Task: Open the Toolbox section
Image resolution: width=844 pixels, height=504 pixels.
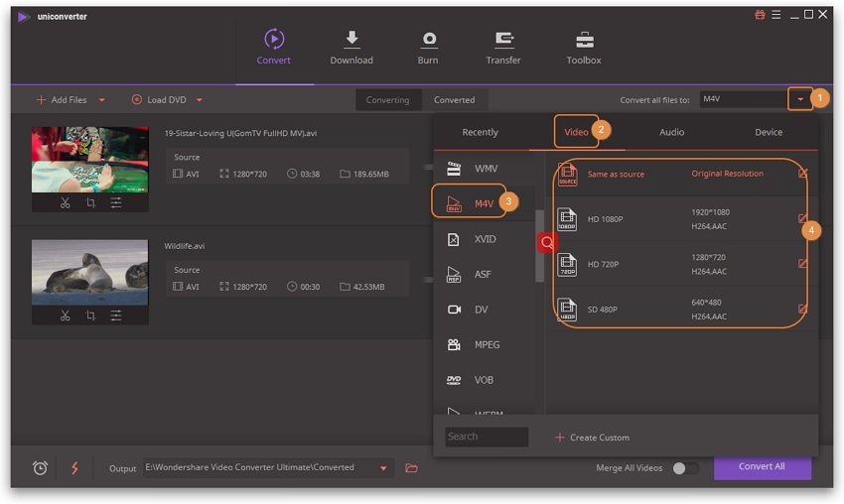Action: click(x=584, y=48)
